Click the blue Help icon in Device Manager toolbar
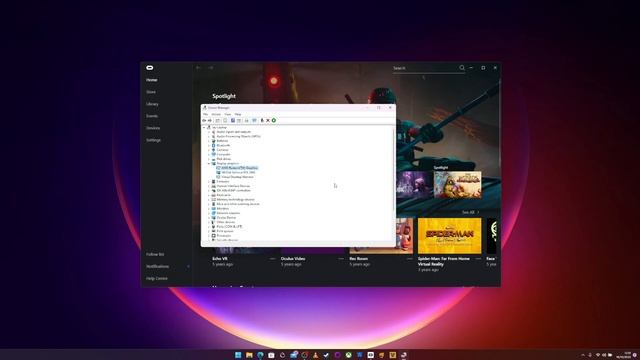The height and width of the screenshot is (360, 640). [x=233, y=120]
